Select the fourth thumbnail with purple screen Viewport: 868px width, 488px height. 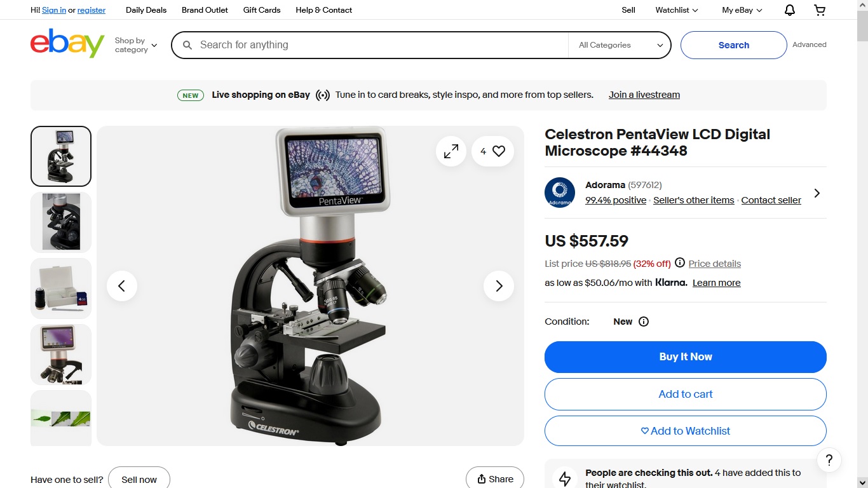[x=61, y=355]
